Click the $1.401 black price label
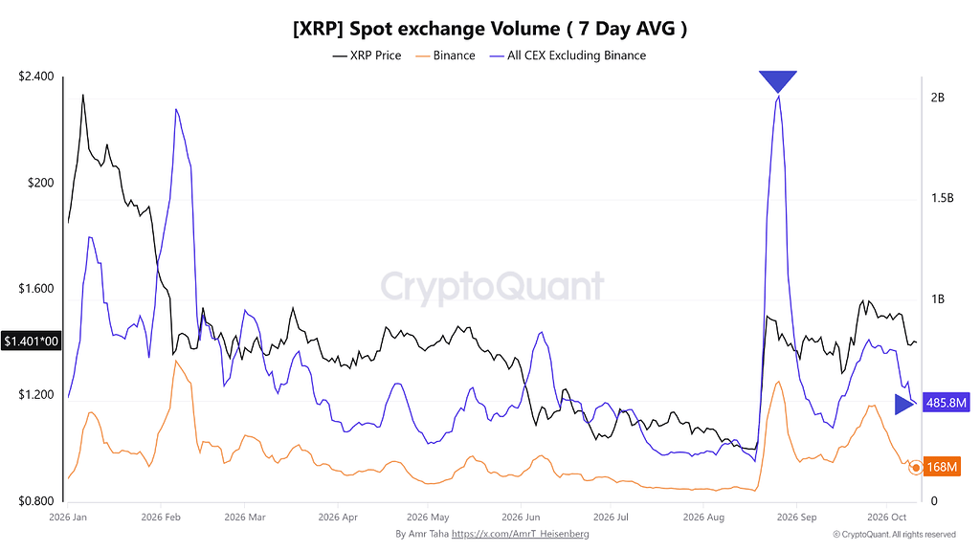Image resolution: width=980 pixels, height=551 pixels. tap(31, 342)
